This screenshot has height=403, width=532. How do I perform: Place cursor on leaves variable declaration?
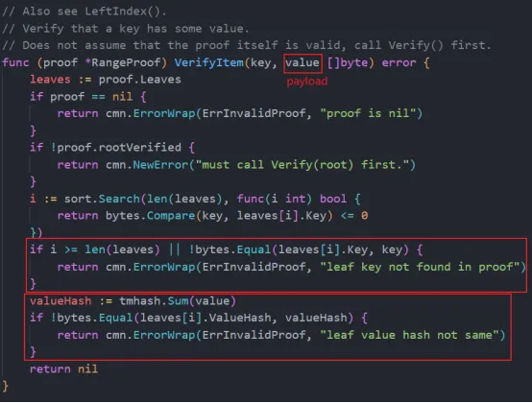click(x=50, y=80)
